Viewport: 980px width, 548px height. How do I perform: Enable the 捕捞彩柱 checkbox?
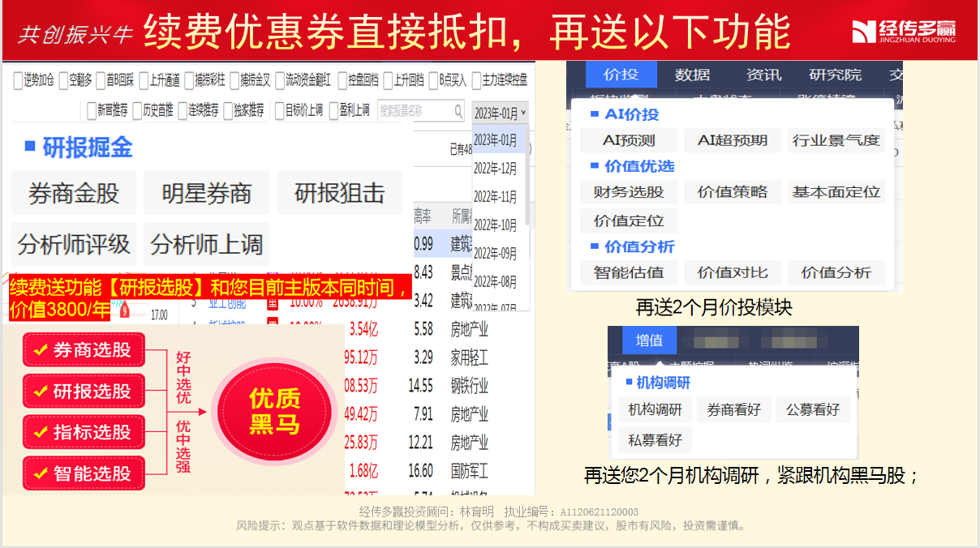189,80
